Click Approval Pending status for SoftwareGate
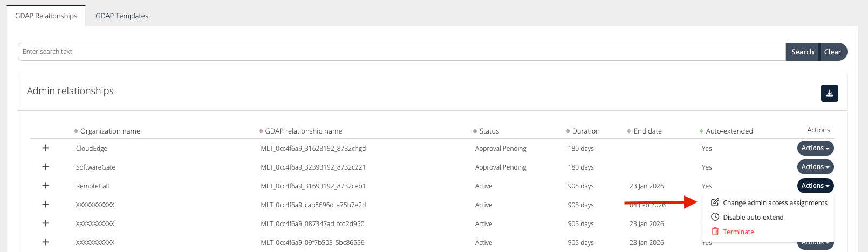868x252 pixels. click(x=501, y=167)
